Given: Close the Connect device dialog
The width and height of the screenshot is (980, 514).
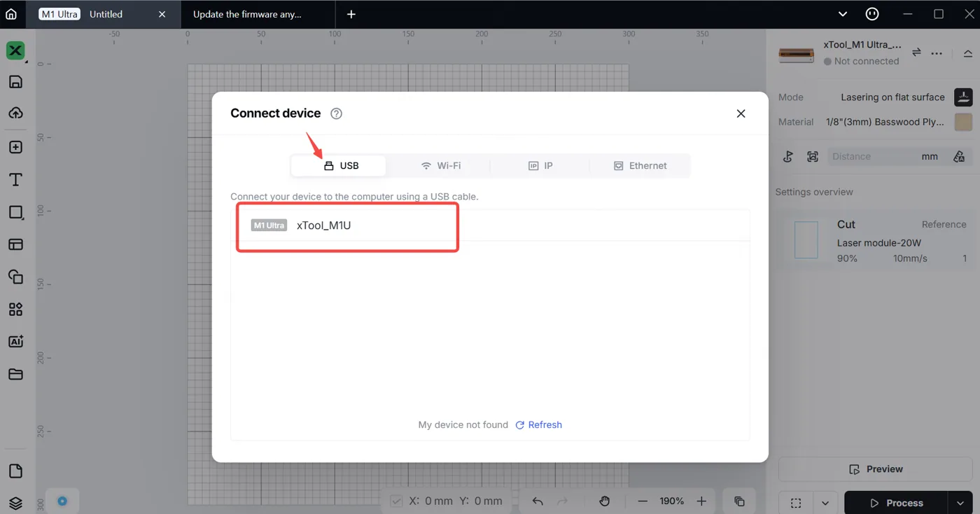Looking at the screenshot, I should pyautogui.click(x=741, y=113).
